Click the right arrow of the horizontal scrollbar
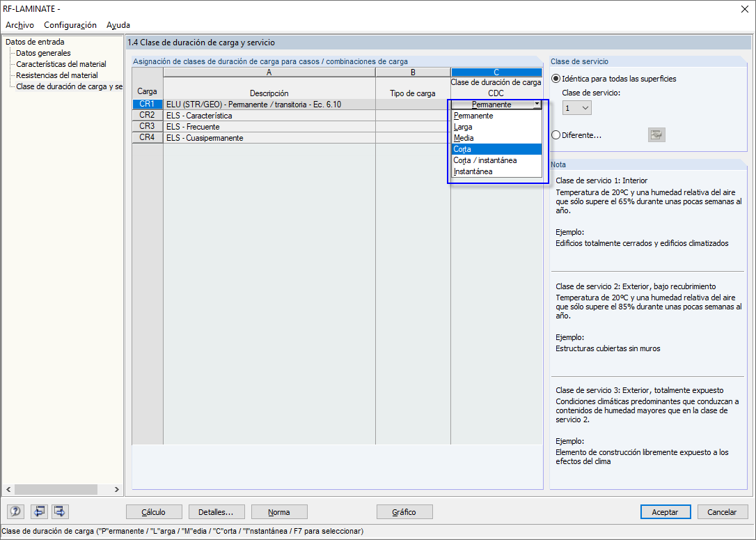This screenshot has width=756, height=540. point(116,490)
